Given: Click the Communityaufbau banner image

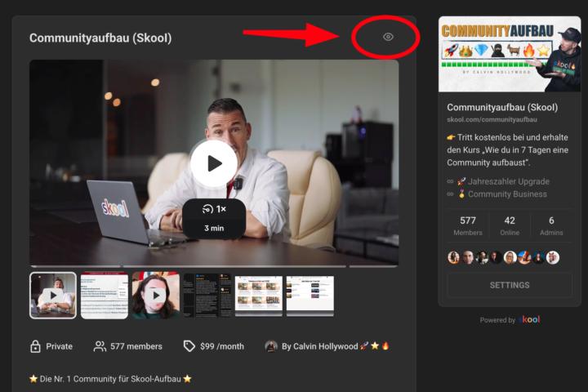Looking at the screenshot, I should click(x=510, y=54).
